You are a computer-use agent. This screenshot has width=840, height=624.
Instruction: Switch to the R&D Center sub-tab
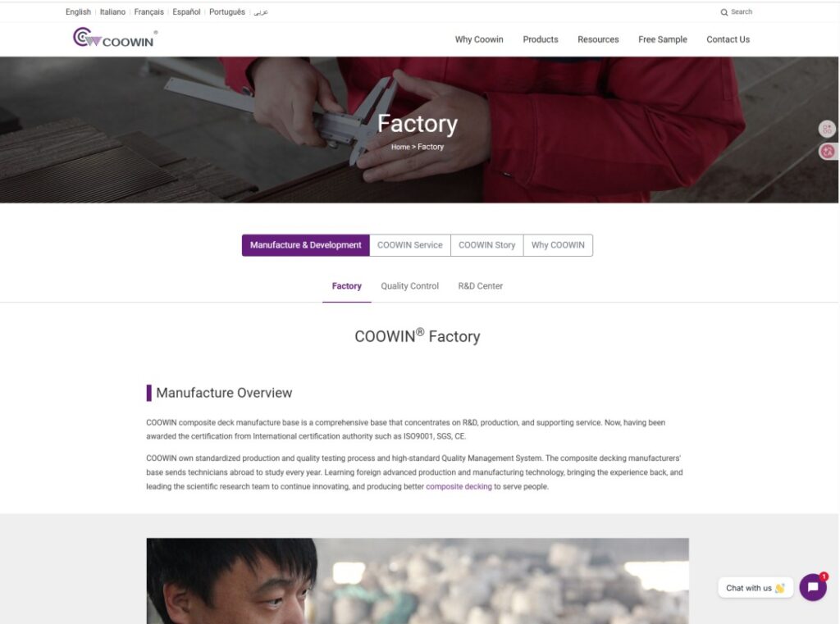tap(481, 286)
